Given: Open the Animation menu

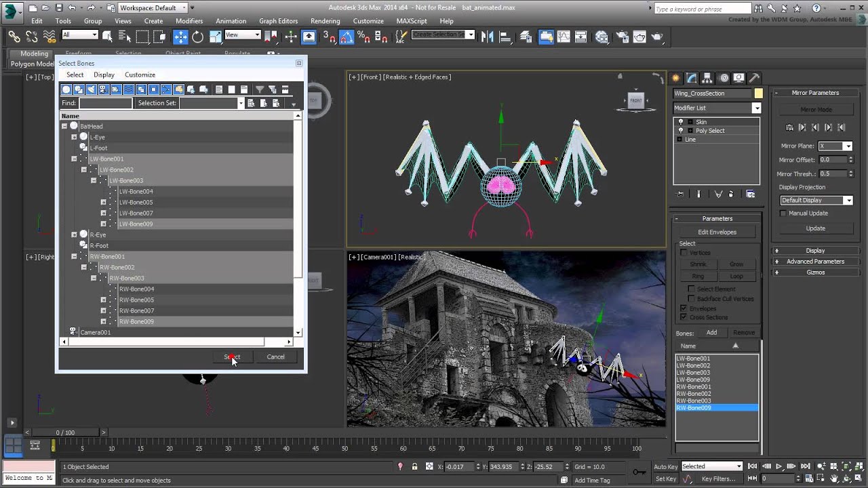Looking at the screenshot, I should click(231, 21).
